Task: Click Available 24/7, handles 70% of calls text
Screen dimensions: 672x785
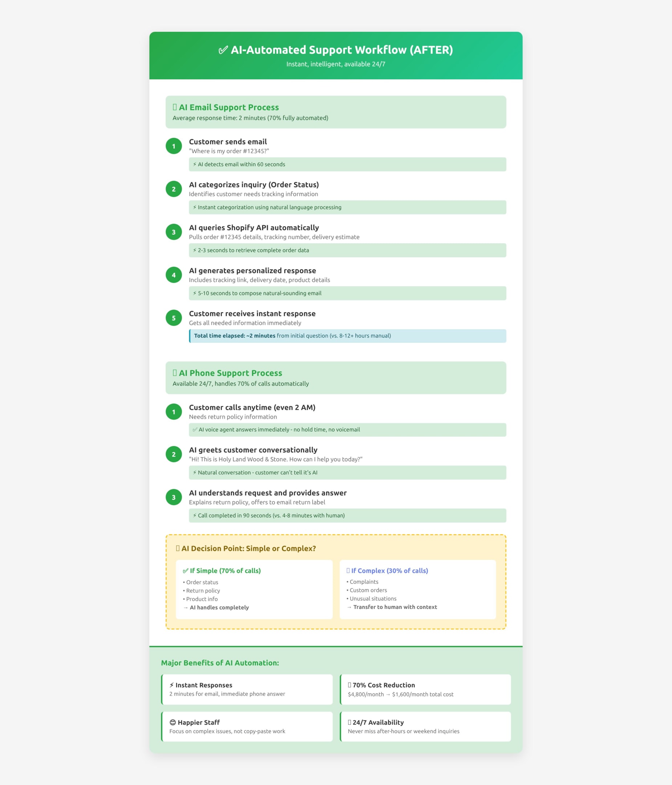Action: coord(241,383)
